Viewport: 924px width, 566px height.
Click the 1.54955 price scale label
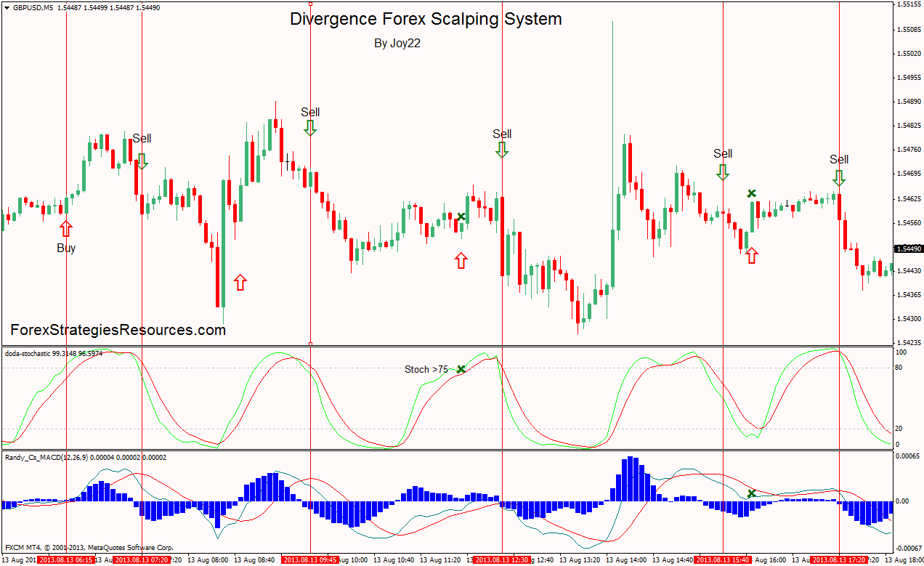909,78
